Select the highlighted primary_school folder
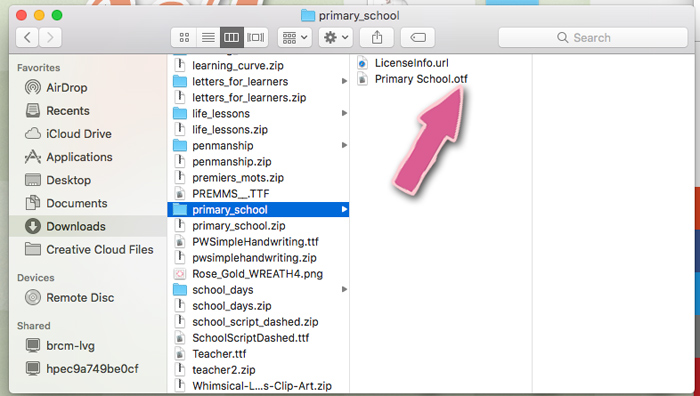This screenshot has height=396, width=700. point(258,210)
